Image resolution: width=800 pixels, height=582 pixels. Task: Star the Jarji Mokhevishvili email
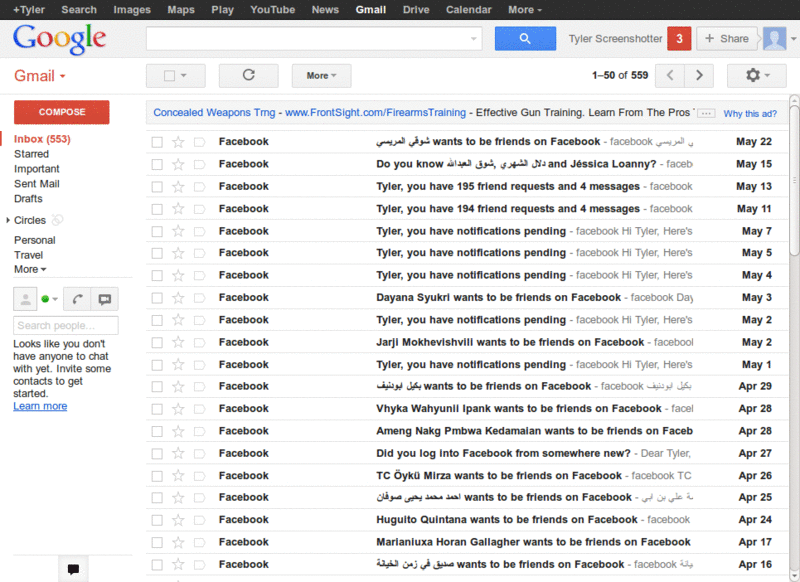(x=178, y=342)
